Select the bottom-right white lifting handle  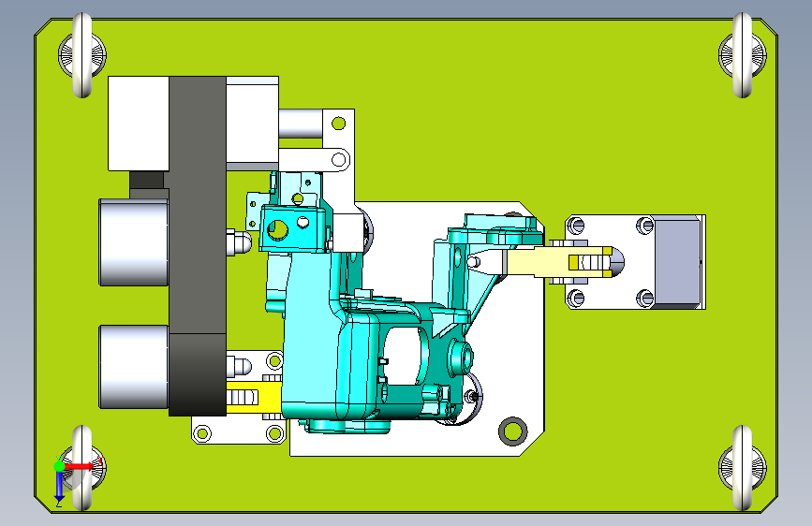[743, 467]
